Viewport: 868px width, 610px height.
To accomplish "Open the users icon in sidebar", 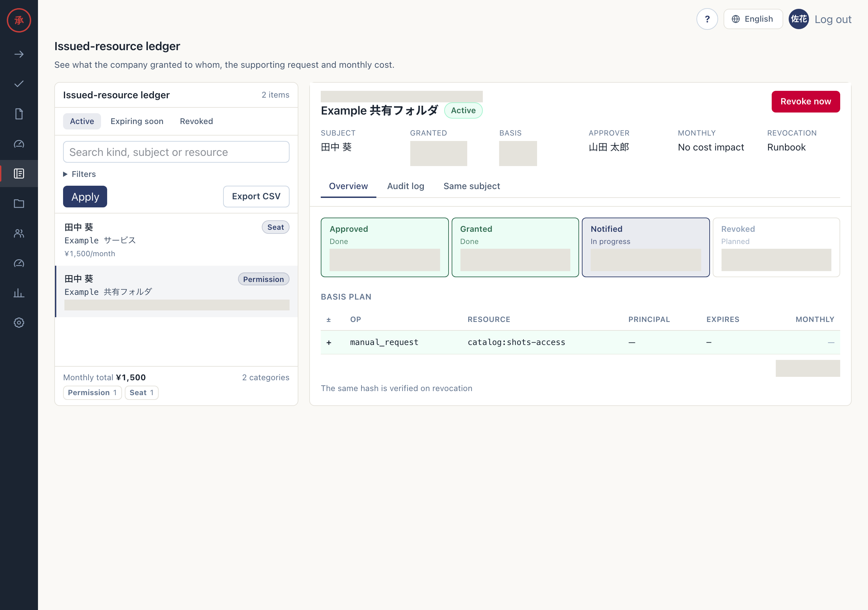I will click(19, 233).
